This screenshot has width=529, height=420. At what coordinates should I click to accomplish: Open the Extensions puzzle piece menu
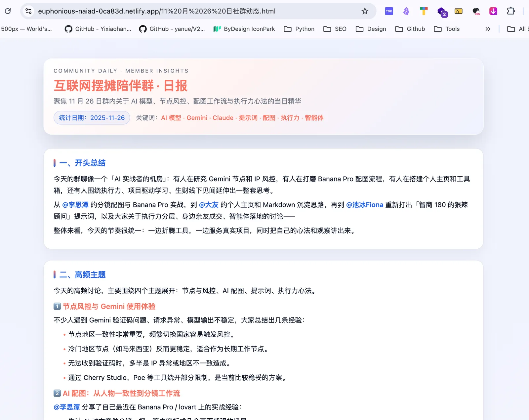(x=511, y=11)
